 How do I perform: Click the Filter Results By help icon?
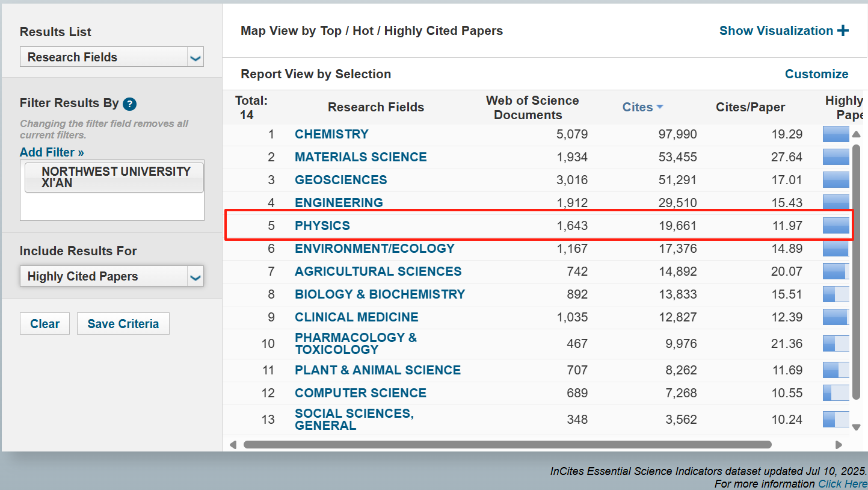coord(129,104)
